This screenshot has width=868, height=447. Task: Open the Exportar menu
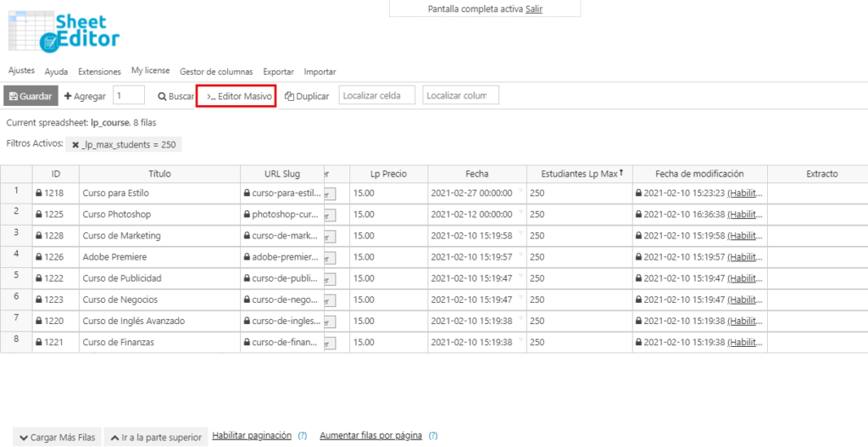(x=278, y=72)
